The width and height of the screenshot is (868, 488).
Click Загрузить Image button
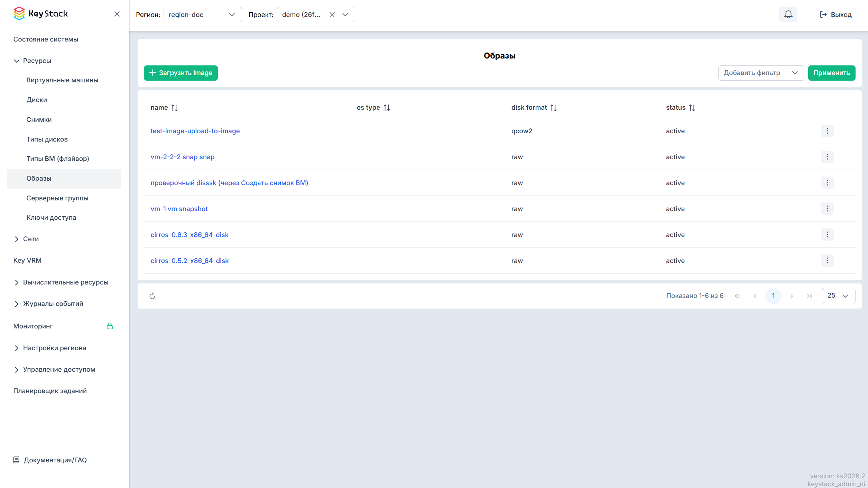(181, 73)
